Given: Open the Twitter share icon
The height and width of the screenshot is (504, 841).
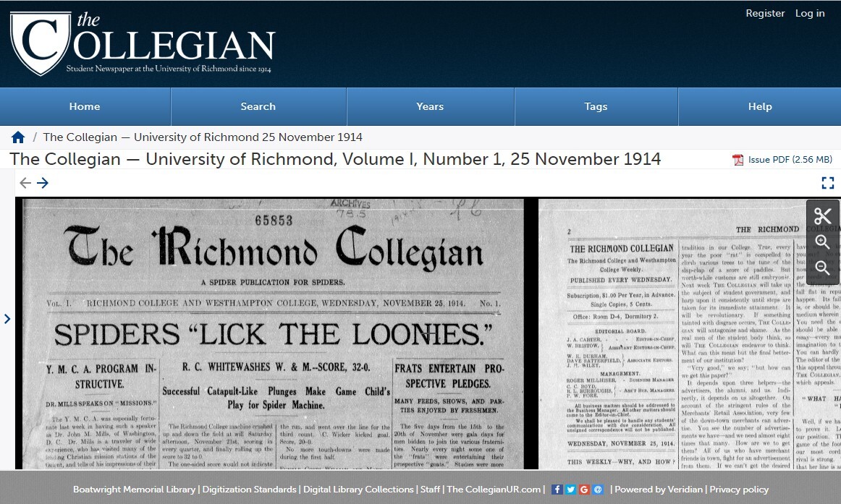Looking at the screenshot, I should 569,489.
